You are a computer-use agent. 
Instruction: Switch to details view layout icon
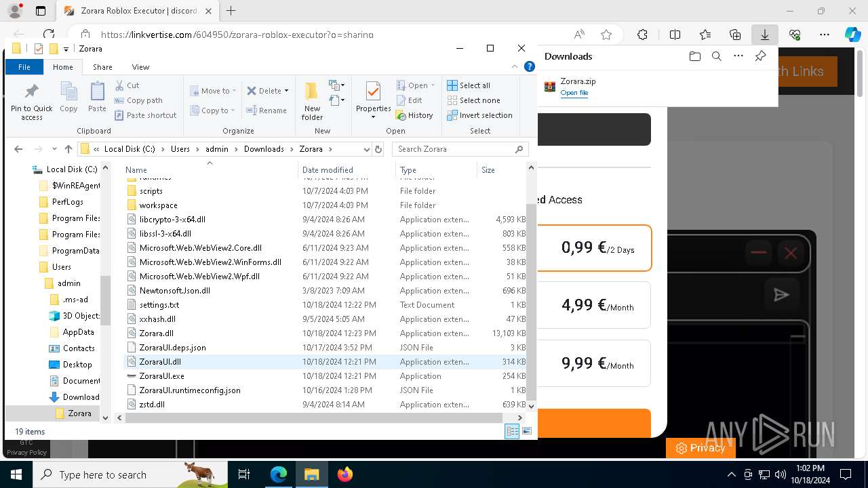[x=512, y=431]
